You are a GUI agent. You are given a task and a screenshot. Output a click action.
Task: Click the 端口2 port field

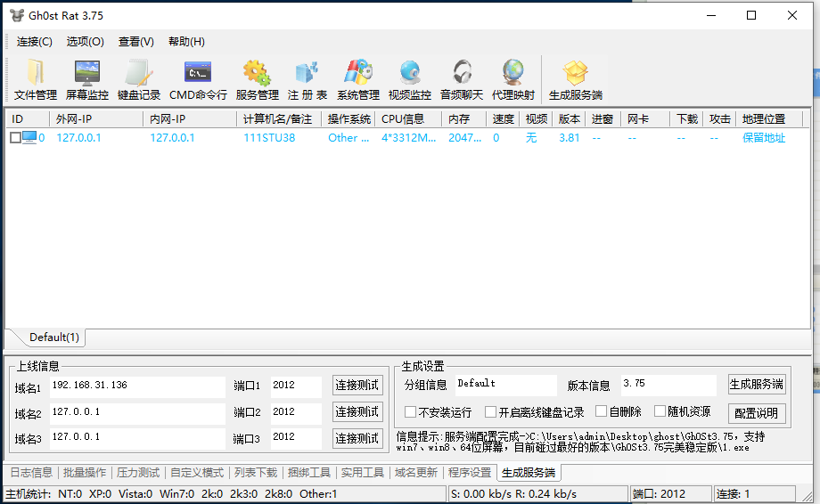click(x=296, y=413)
